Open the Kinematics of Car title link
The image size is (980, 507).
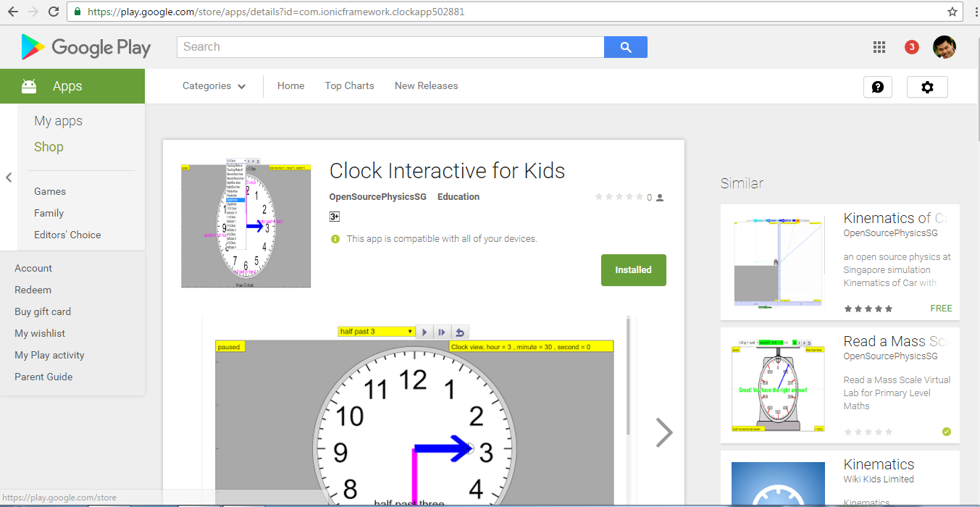pyautogui.click(x=897, y=218)
